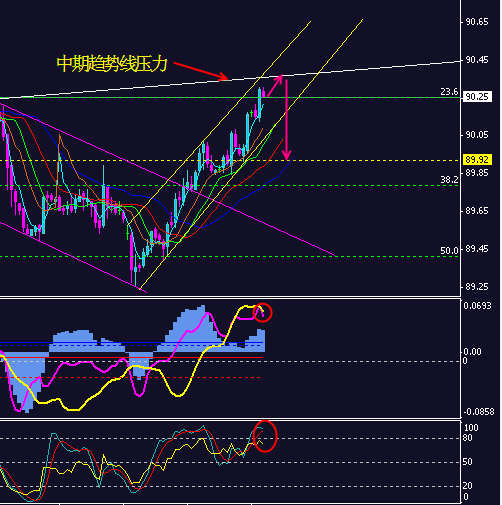Screen dimensions: 502x505
Task: Click the yellow price label 89.92
Action: point(477,160)
